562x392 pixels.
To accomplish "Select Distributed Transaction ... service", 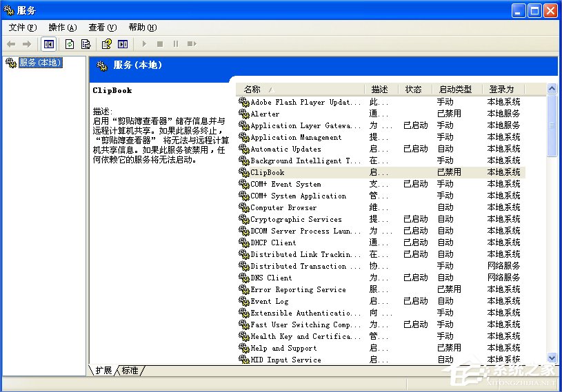I will [x=305, y=266].
